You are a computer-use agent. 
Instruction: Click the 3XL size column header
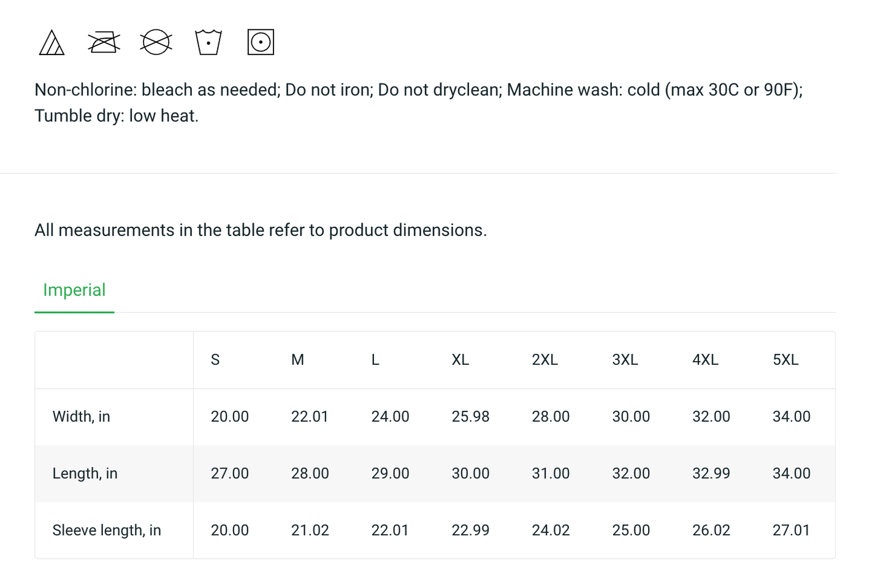[x=625, y=360]
